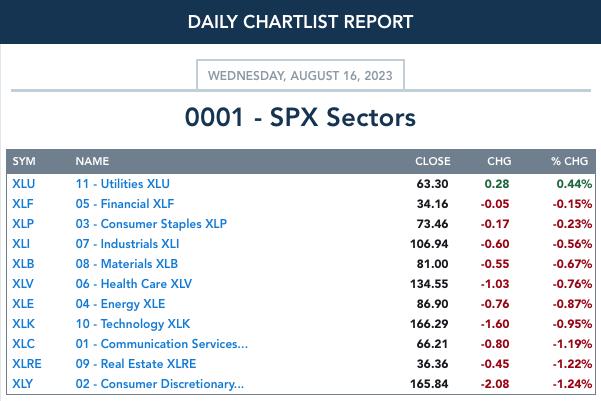Open 10 - Technology XLK chart
Viewport: 601px width, 401px height.
click(x=133, y=324)
